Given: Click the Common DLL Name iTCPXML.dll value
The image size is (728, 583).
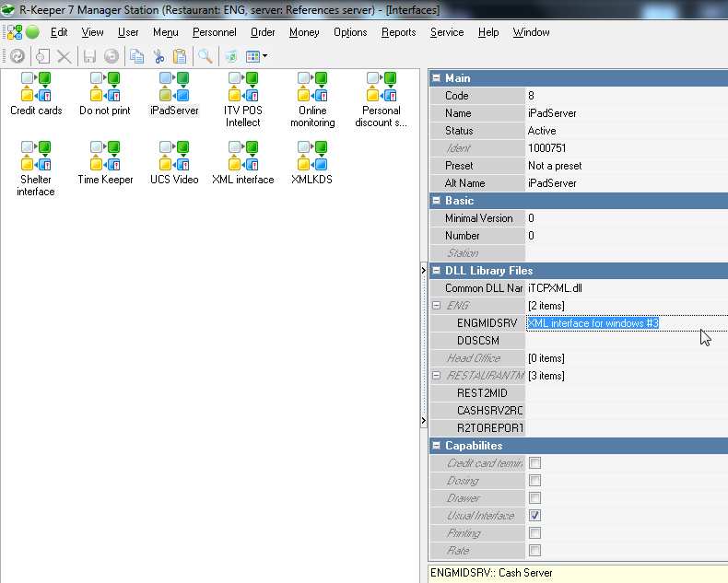Looking at the screenshot, I should 627,287.
